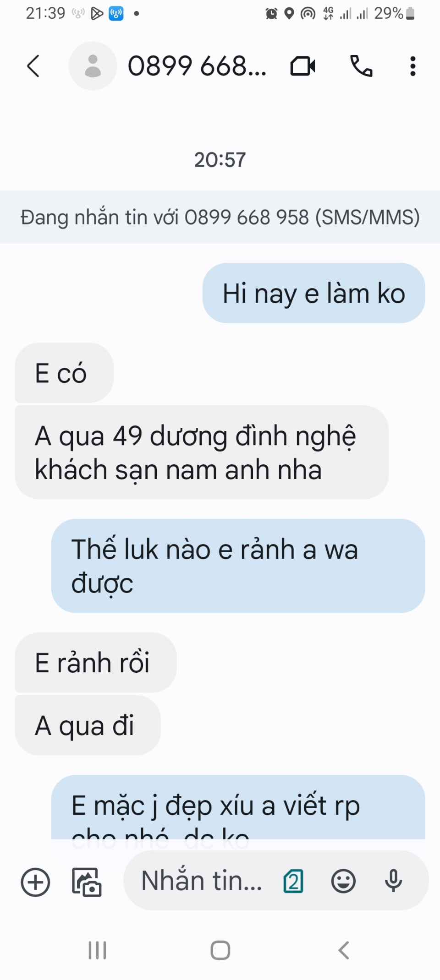Viewport: 440px width, 980px height.
Task: Tap the microphone voice message icon
Action: coord(393,881)
